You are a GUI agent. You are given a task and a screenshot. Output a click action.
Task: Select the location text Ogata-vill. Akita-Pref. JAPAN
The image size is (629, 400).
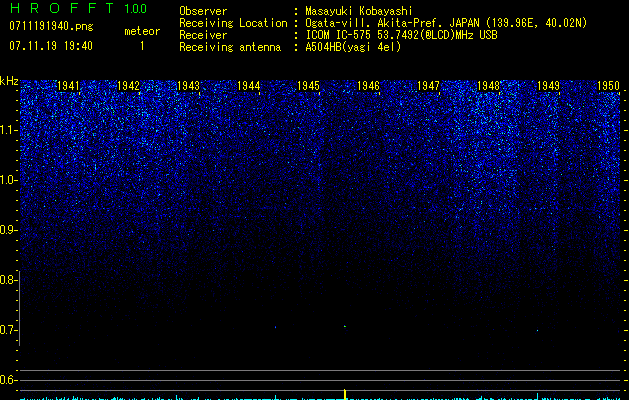coord(392,23)
